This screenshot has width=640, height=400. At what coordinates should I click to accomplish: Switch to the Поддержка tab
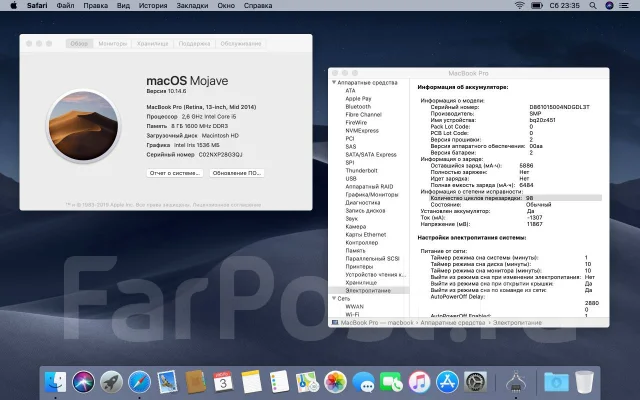(194, 44)
